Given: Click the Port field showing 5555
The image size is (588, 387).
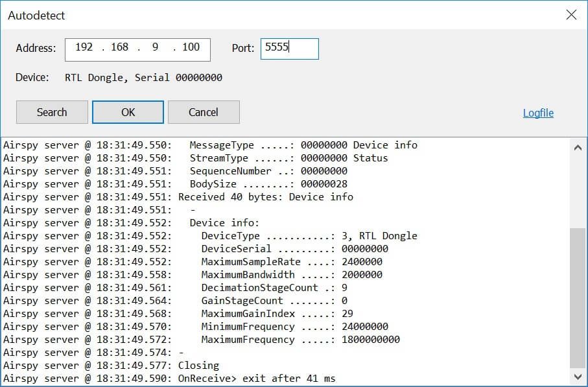Looking at the screenshot, I should [289, 49].
